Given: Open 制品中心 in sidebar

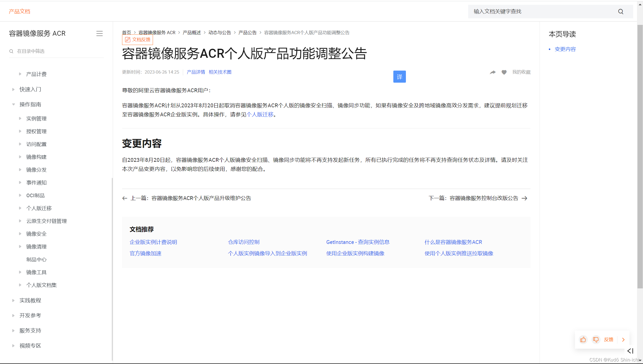Looking at the screenshot, I should click(36, 259).
